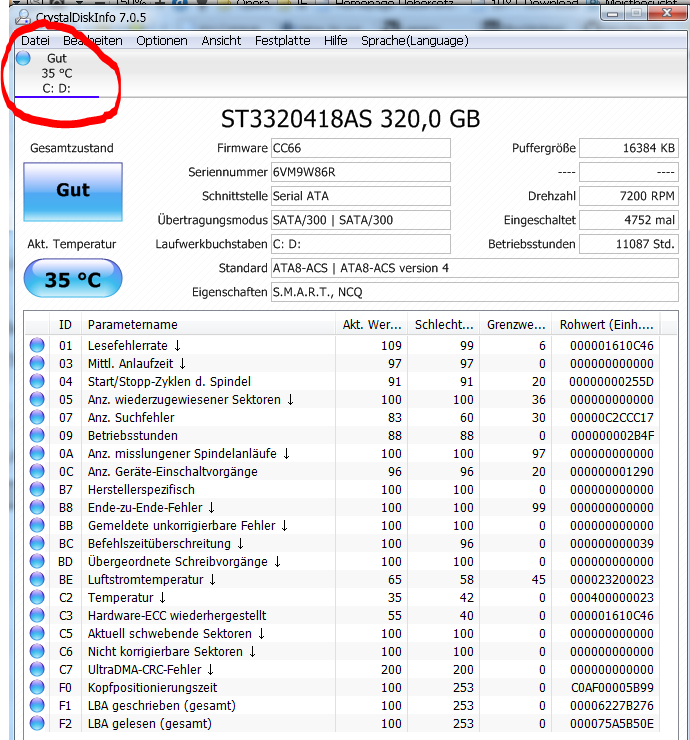Viewport: 690px width, 740px height.
Task: Click the Eingeschaltet value 4752 mal
Action: click(x=629, y=220)
